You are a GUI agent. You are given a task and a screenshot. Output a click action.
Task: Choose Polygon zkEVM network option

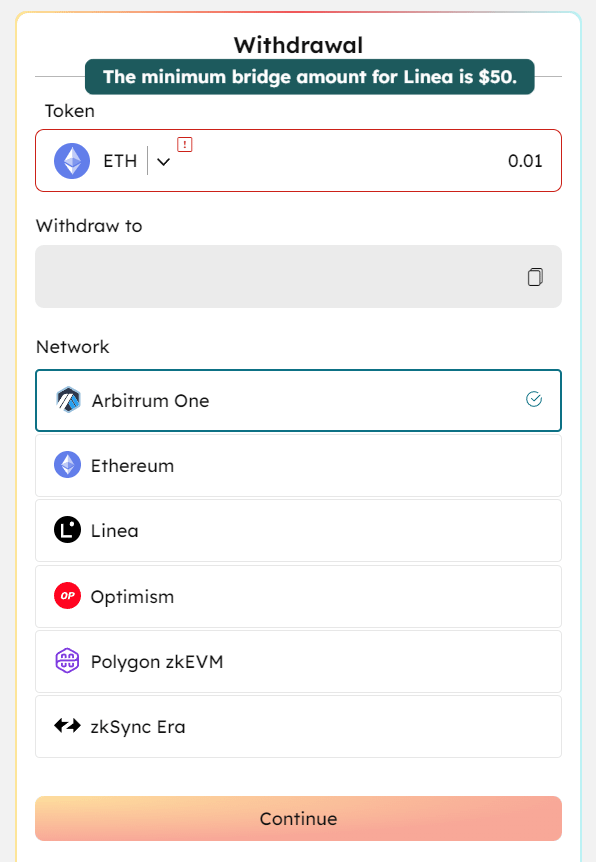pyautogui.click(x=299, y=661)
